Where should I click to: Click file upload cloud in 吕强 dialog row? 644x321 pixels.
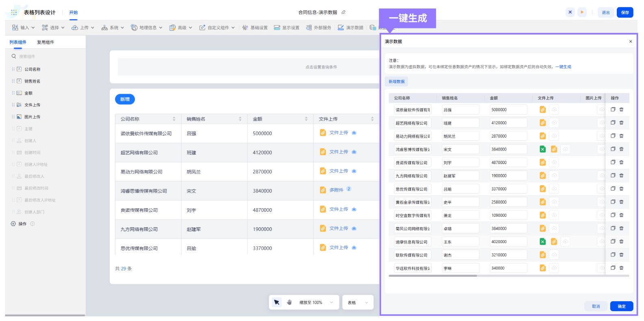554,110
